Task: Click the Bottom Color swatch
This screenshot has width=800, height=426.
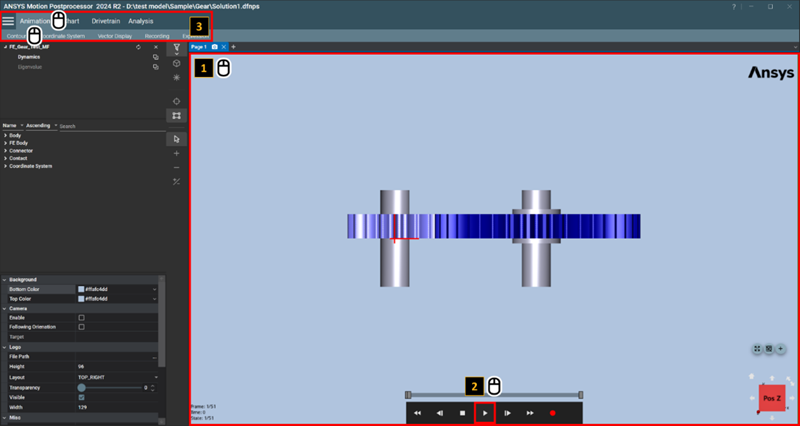Action: pyautogui.click(x=81, y=289)
